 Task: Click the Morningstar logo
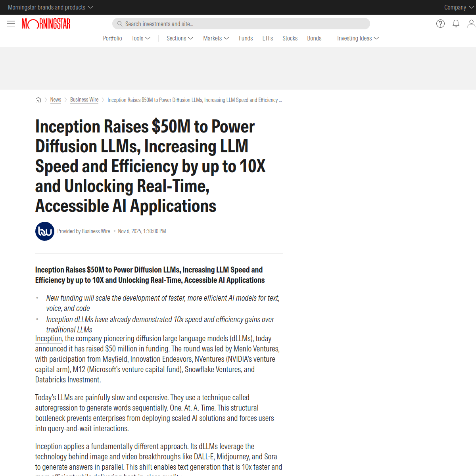pos(46,23)
